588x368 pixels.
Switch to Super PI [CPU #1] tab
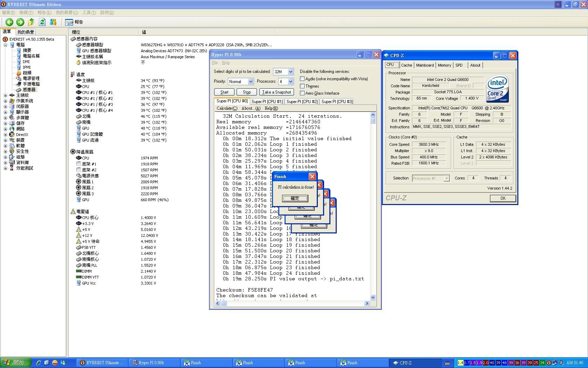coord(267,102)
